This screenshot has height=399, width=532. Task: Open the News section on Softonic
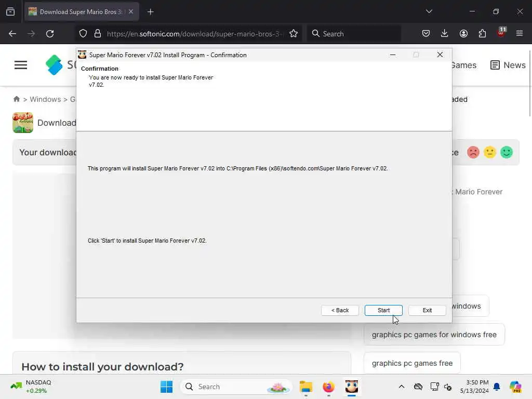(508, 65)
